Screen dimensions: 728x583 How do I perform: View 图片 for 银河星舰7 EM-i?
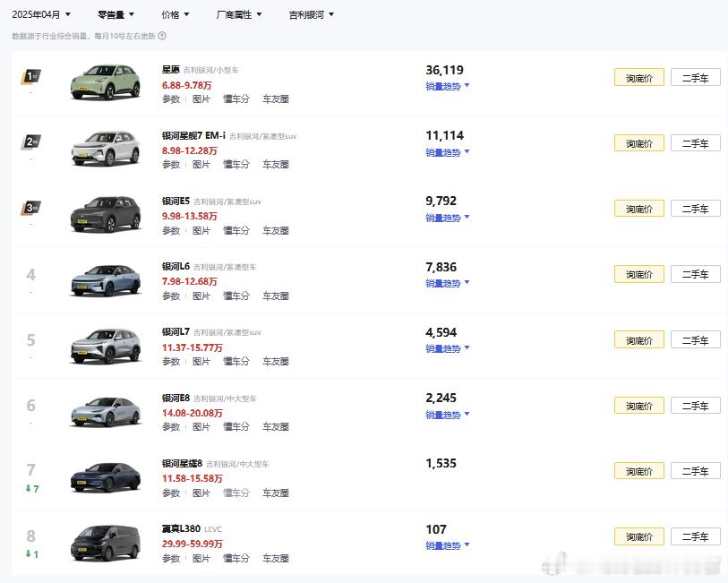201,164
